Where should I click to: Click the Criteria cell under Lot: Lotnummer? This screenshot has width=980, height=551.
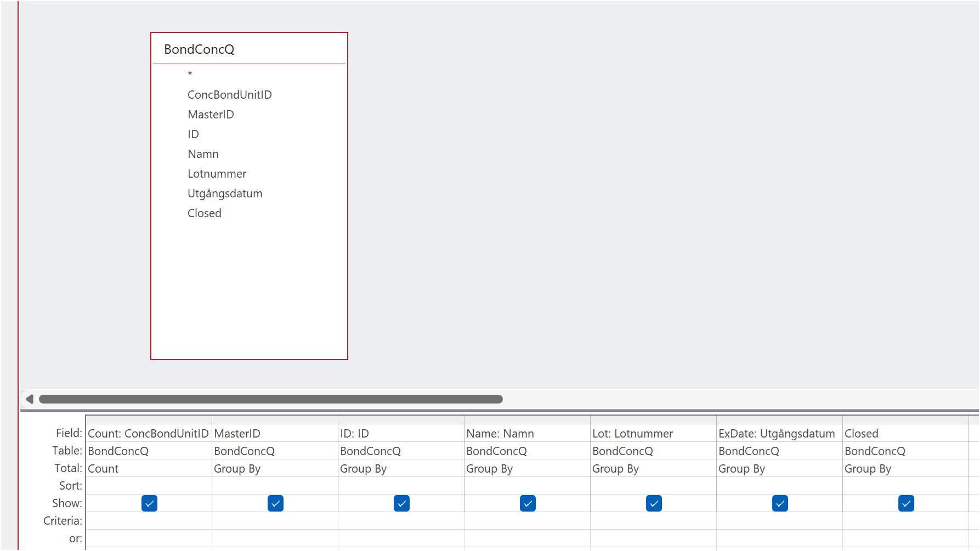(x=653, y=520)
